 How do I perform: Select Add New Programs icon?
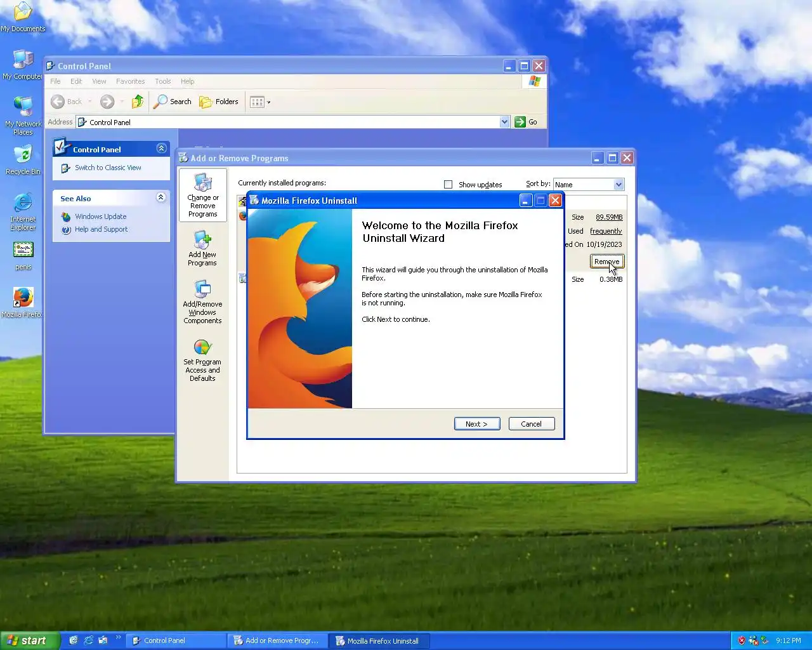(x=202, y=248)
